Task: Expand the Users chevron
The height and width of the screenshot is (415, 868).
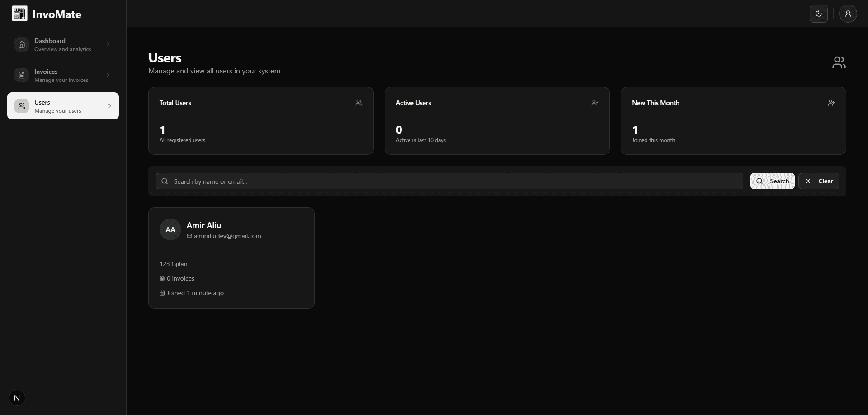Action: click(x=109, y=106)
